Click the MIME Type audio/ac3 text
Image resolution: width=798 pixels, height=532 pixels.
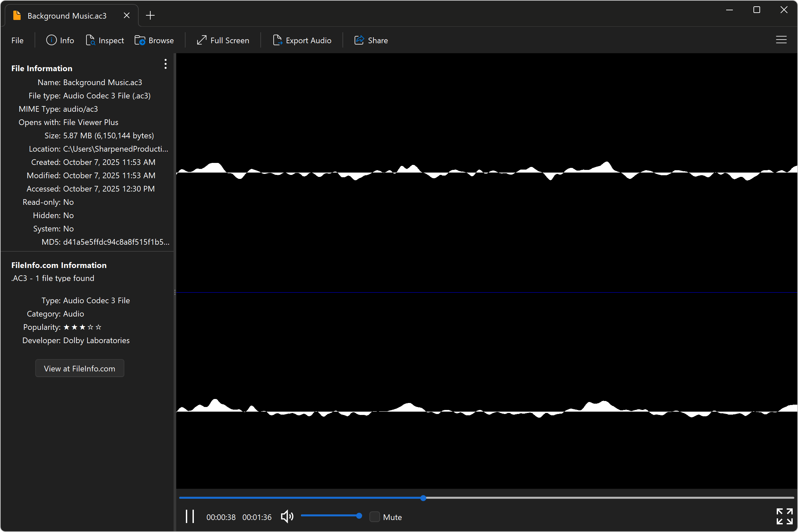click(80, 109)
